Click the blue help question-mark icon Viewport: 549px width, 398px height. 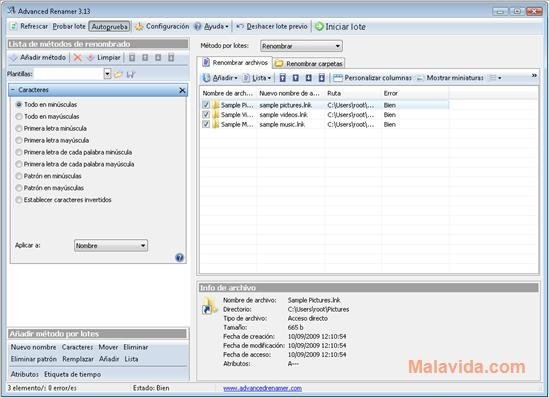(179, 258)
